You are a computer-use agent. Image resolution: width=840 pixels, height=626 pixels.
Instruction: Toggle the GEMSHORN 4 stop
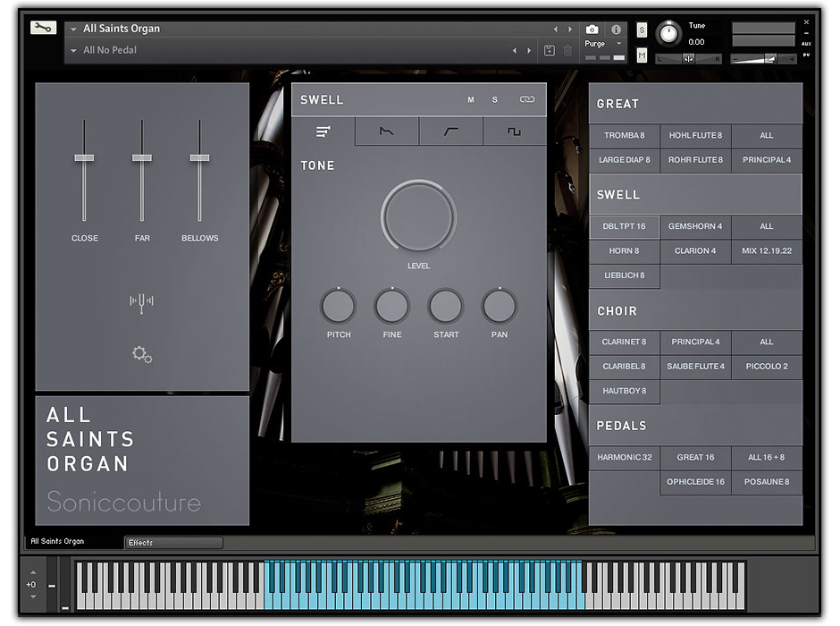click(695, 226)
